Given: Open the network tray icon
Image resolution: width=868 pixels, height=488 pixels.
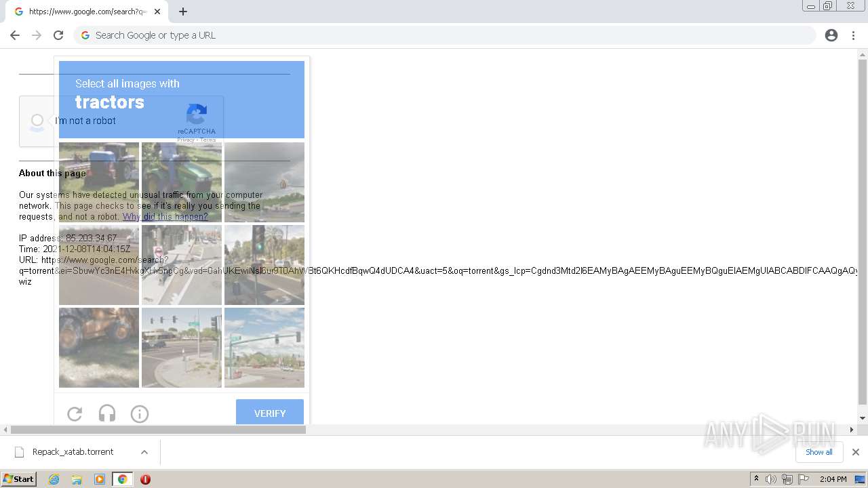Looking at the screenshot, I should [x=787, y=479].
